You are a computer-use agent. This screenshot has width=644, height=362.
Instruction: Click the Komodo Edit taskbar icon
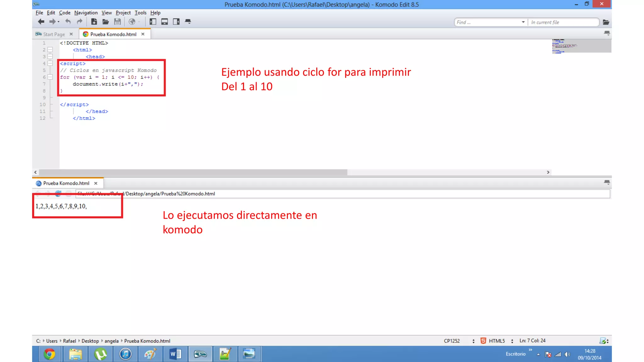tap(200, 354)
